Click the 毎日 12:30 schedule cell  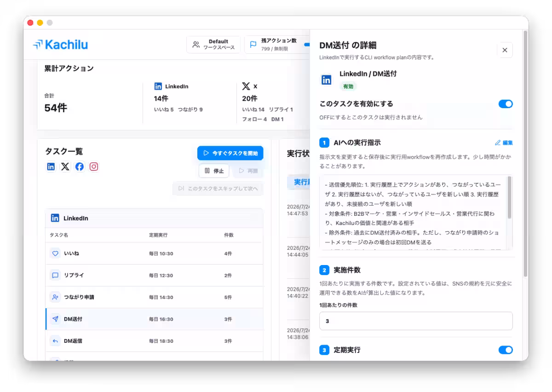(161, 275)
